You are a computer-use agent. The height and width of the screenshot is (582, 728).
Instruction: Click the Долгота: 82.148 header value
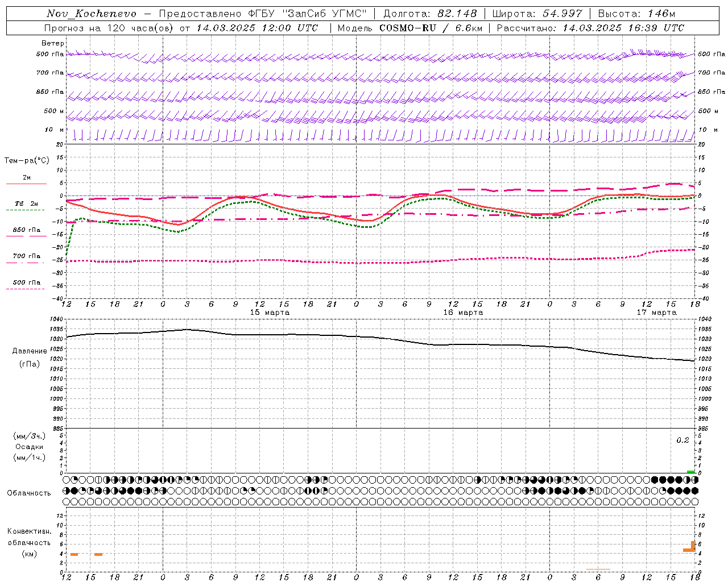[x=430, y=14]
